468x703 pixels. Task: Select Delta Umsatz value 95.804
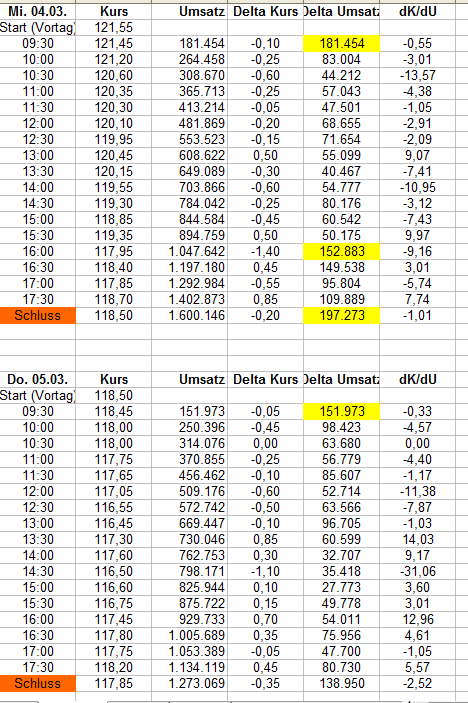tap(342, 283)
